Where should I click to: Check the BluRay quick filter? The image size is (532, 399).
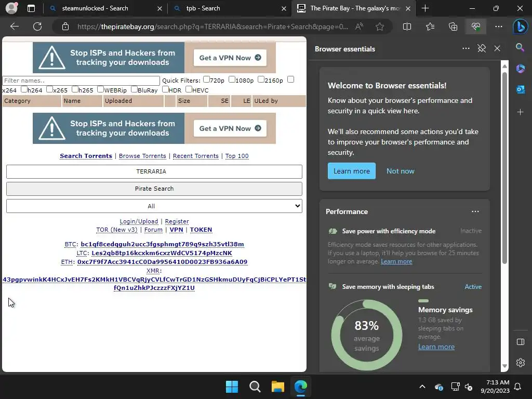tap(134, 89)
